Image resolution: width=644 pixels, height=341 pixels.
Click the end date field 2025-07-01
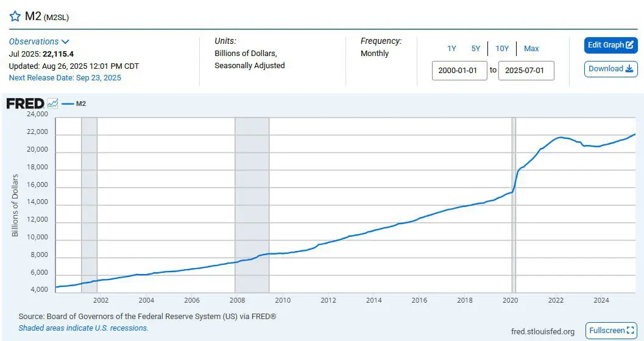coord(526,71)
